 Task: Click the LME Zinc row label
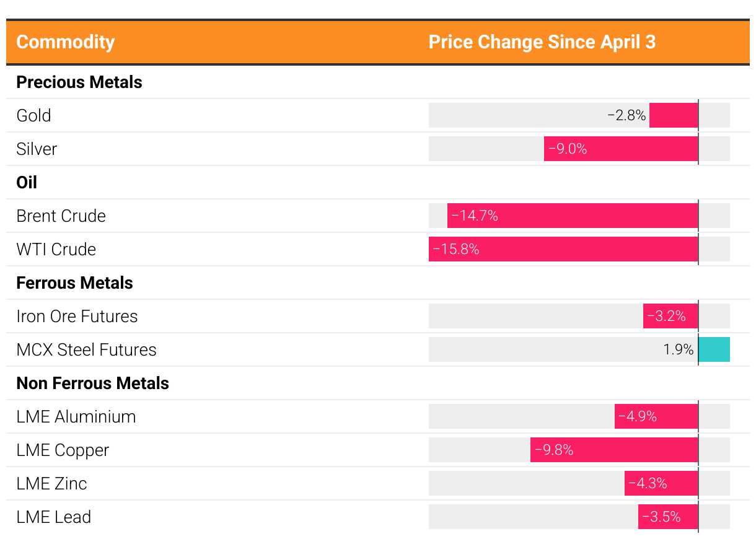52,484
